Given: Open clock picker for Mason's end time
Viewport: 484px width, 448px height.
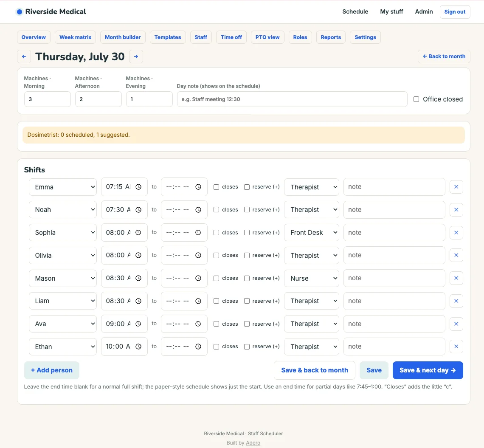Looking at the screenshot, I should click(198, 278).
